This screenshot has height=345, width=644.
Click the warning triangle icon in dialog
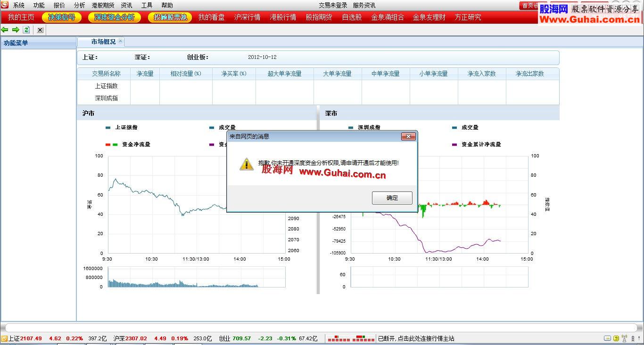246,164
